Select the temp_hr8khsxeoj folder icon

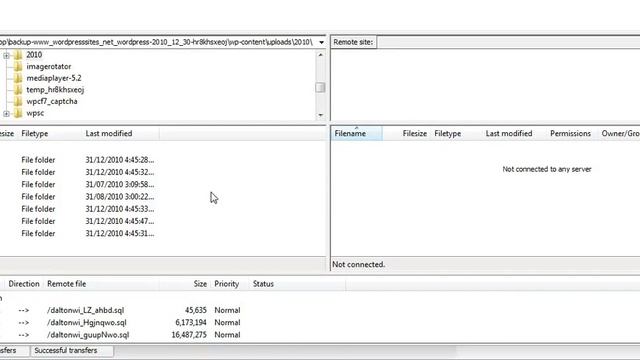point(18,90)
